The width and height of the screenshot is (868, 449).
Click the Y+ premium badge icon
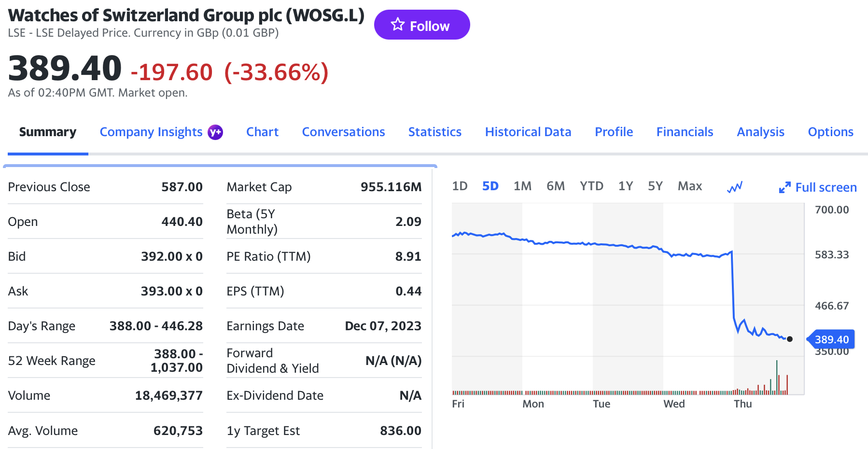point(215,132)
